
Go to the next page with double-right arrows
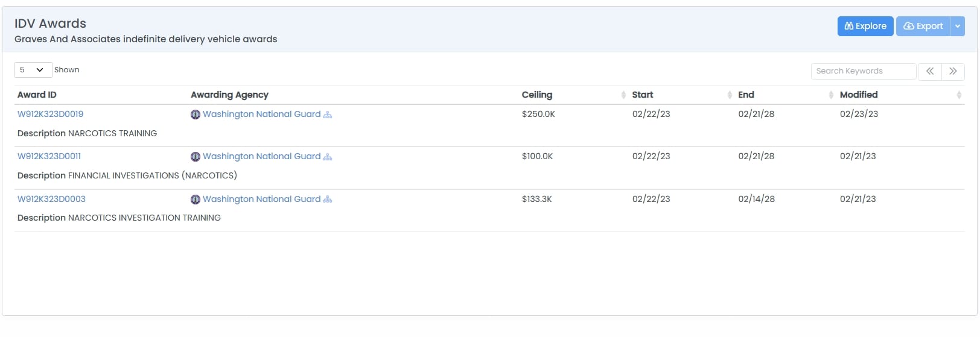pyautogui.click(x=953, y=71)
